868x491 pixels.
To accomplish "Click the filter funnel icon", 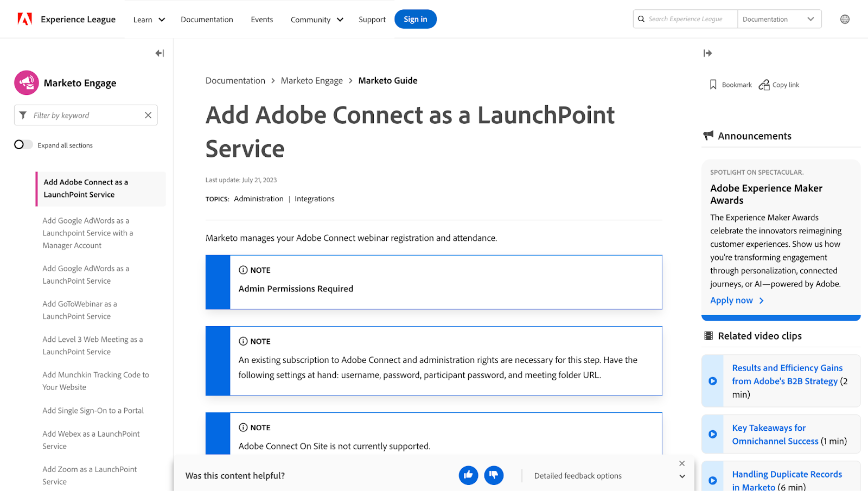I will 23,115.
